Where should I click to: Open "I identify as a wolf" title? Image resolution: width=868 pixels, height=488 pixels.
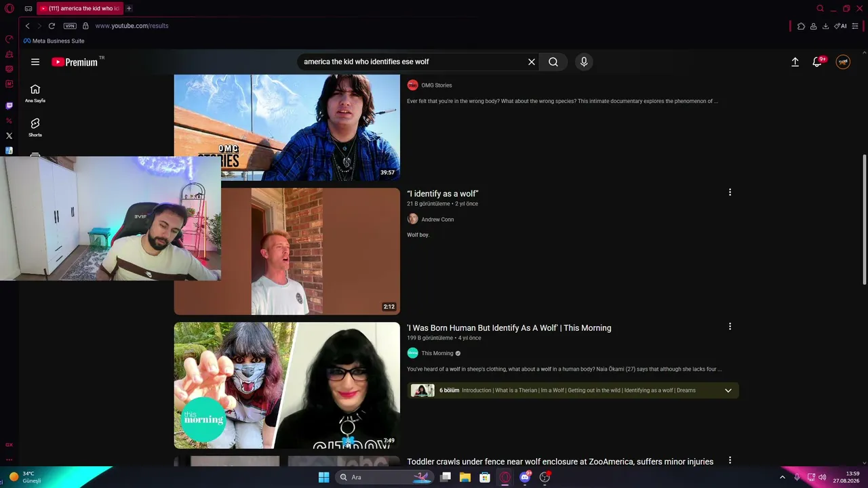click(x=442, y=194)
